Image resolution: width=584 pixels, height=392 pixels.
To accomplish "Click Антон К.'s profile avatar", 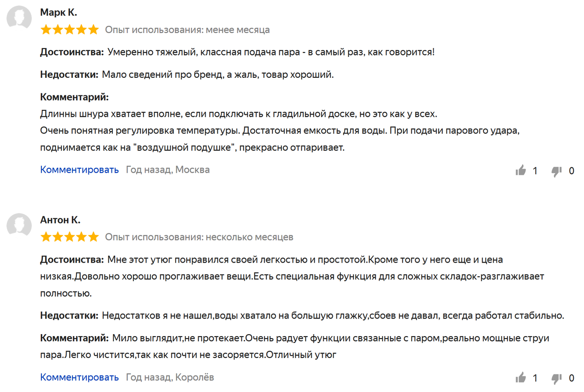I will pos(19,225).
